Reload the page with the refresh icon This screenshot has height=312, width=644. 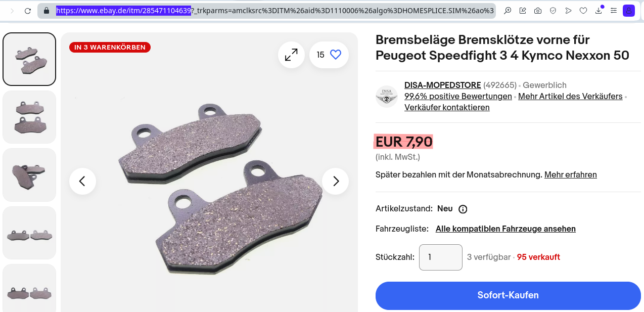pyautogui.click(x=28, y=11)
